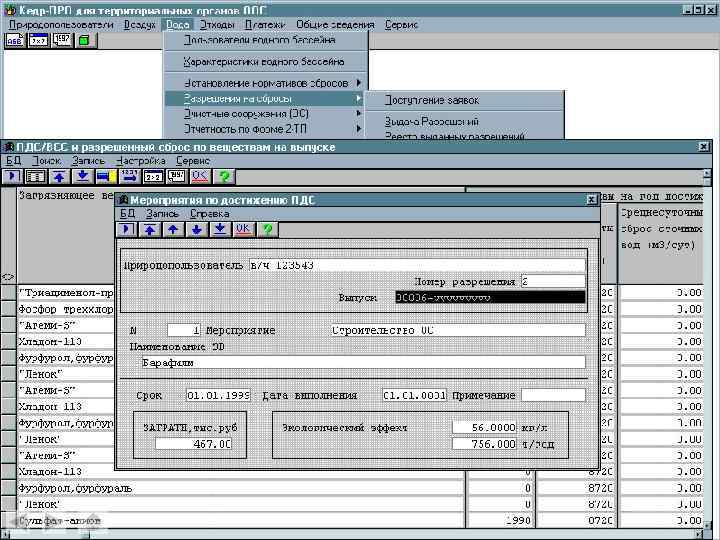The width and height of the screenshot is (720, 540).
Task: Select the Фосфор треххлор table row
Action: coord(66,309)
